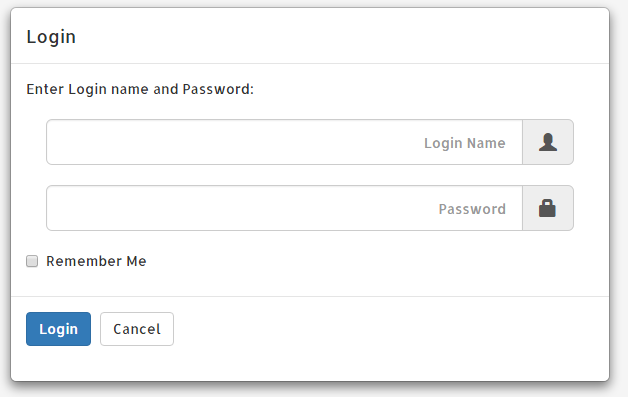The width and height of the screenshot is (628, 397).
Task: Click the padlock icon beside Password
Action: pos(547,208)
